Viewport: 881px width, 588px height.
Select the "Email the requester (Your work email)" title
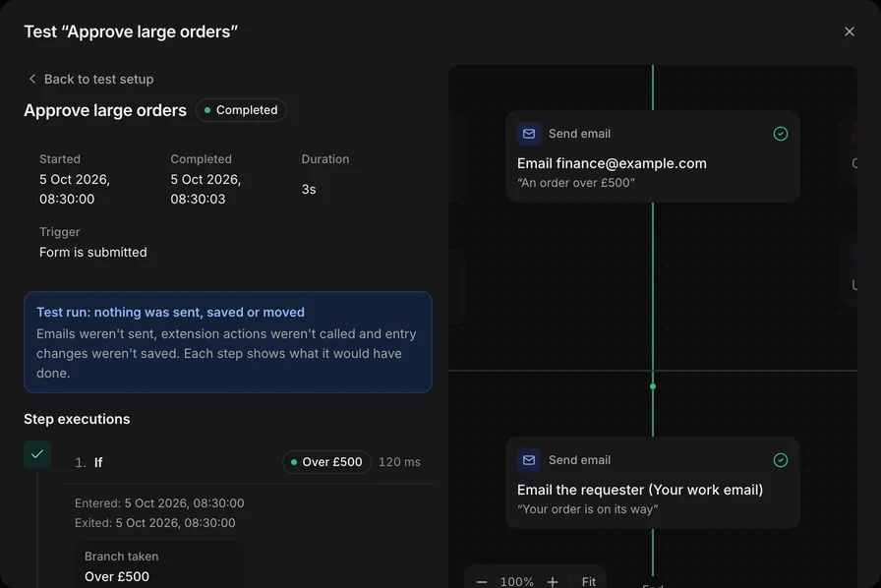pos(640,491)
